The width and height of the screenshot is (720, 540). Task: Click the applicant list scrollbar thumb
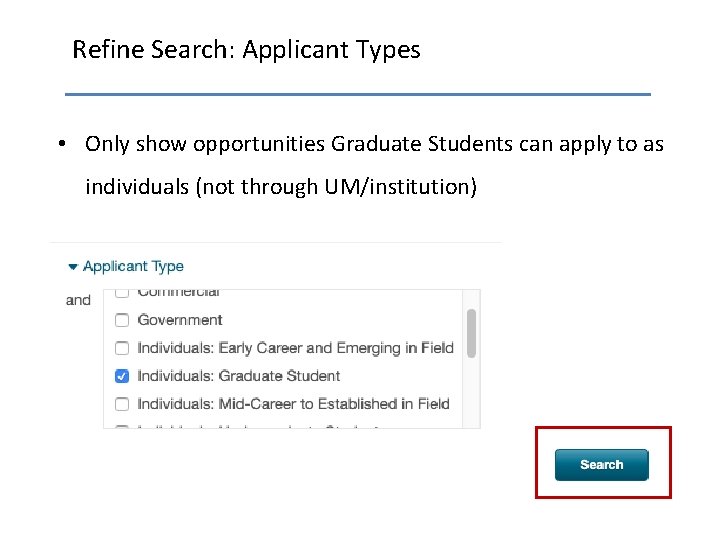[471, 332]
